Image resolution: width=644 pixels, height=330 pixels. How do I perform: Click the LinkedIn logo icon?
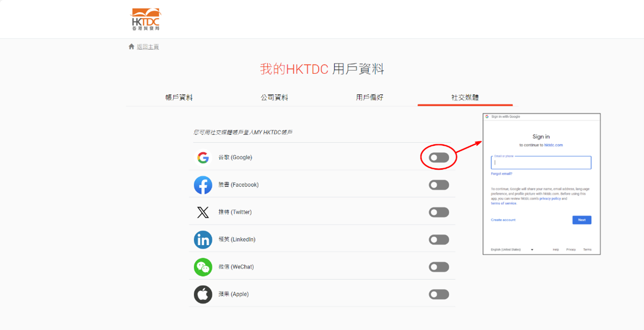click(x=203, y=240)
